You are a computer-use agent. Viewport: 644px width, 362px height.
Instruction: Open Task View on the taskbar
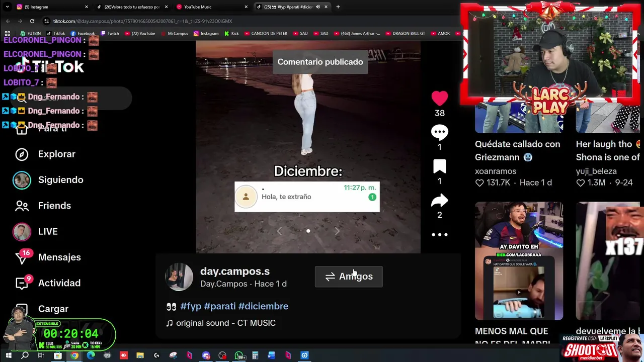pyautogui.click(x=41, y=355)
